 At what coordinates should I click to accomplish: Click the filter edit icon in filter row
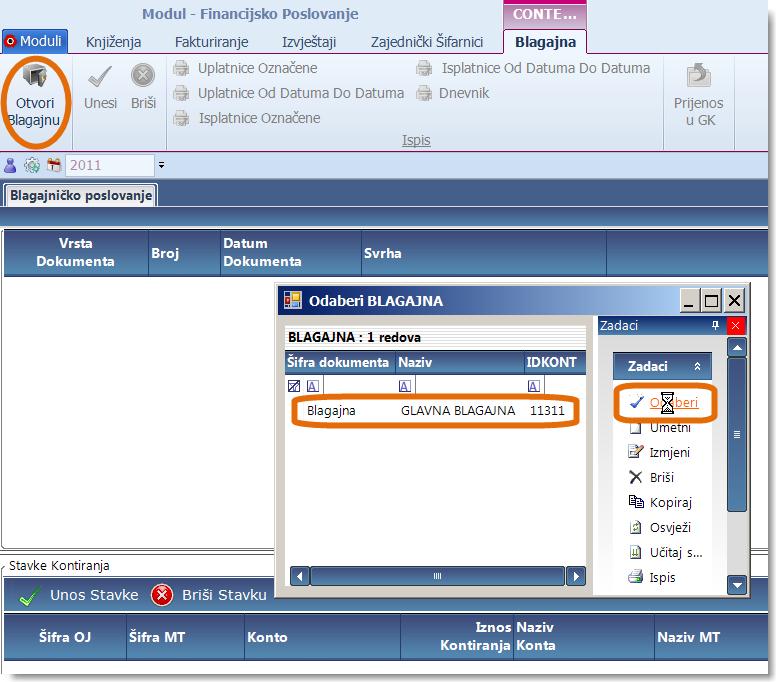click(293, 386)
